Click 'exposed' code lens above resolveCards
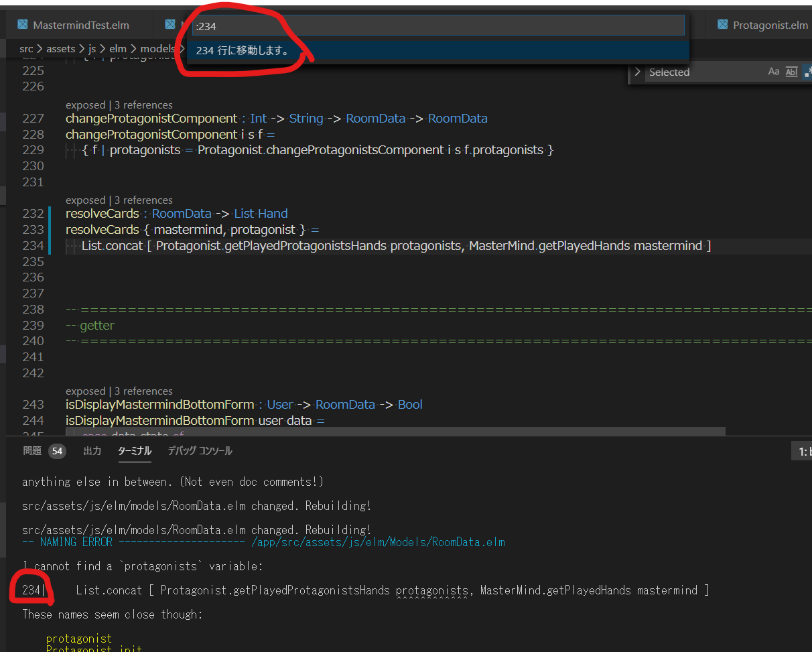 click(85, 200)
